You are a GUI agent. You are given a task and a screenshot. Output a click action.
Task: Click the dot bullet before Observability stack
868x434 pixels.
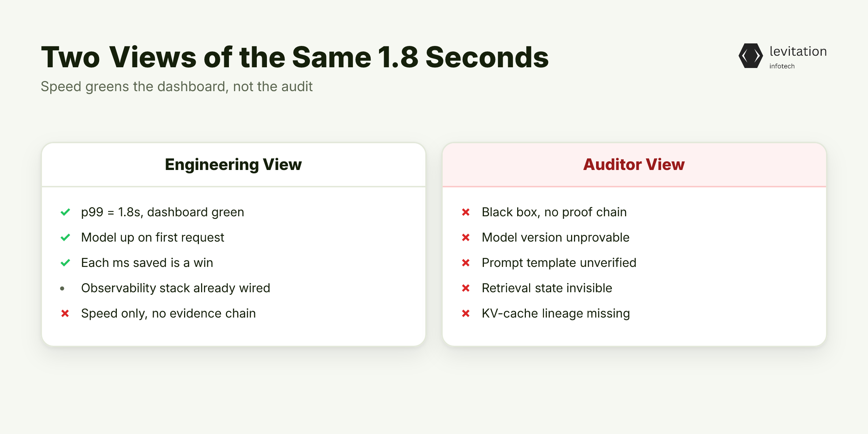coord(62,288)
